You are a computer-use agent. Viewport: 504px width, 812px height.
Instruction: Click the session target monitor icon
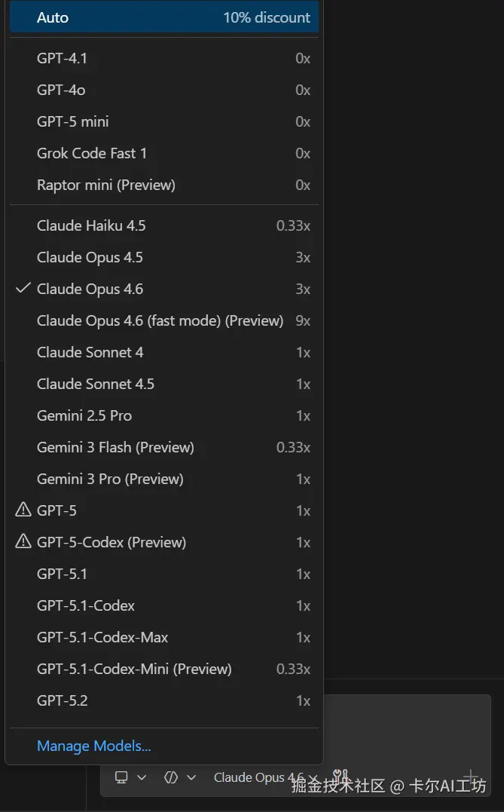pyautogui.click(x=121, y=777)
